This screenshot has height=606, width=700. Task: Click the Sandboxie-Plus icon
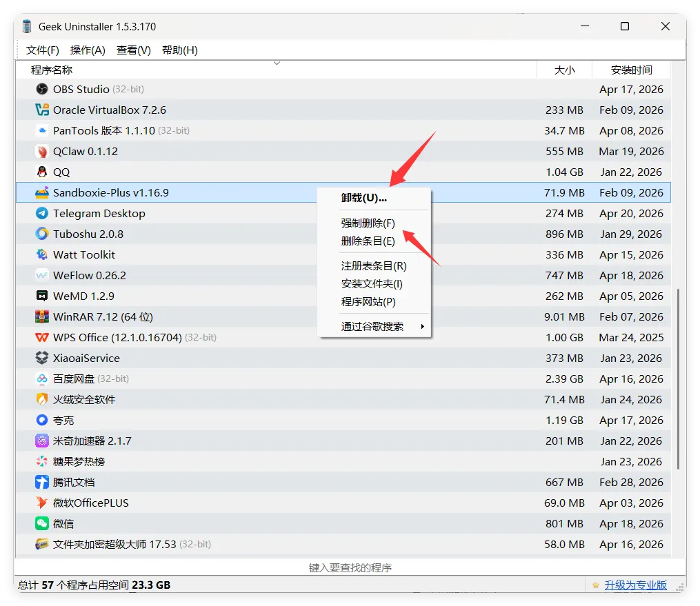tap(42, 193)
